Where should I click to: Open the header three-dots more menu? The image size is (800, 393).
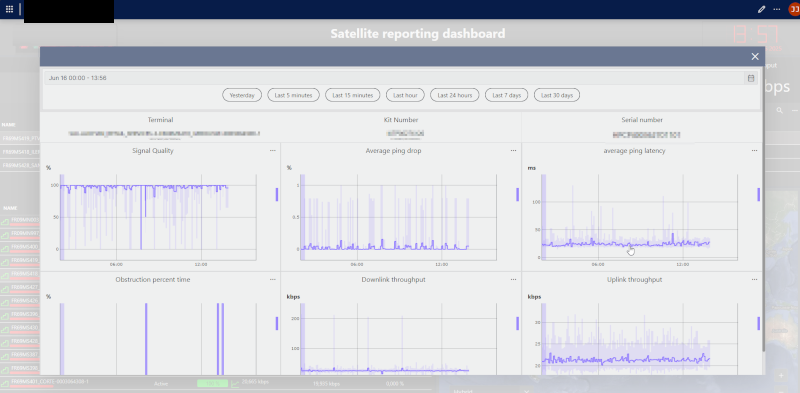coord(777,9)
